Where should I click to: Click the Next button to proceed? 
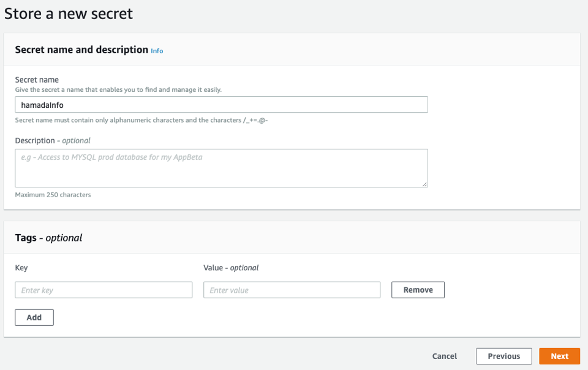click(559, 356)
